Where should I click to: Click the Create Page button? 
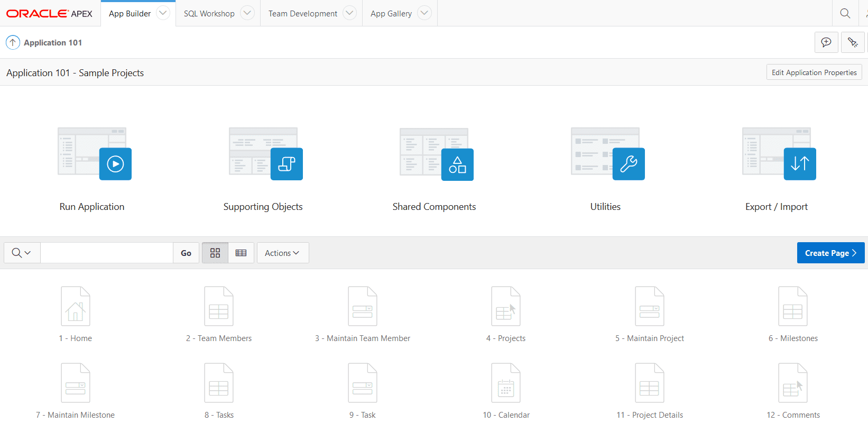[831, 253]
